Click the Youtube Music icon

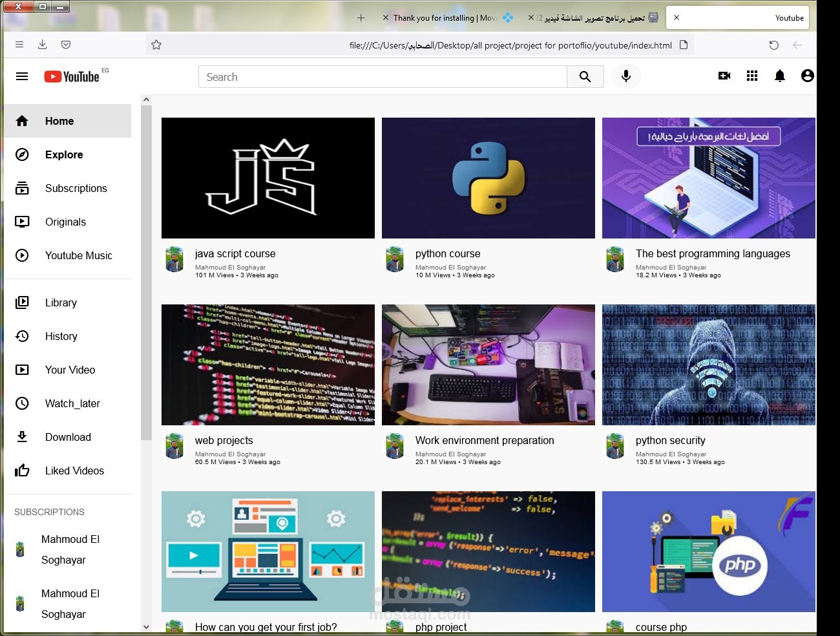[22, 255]
